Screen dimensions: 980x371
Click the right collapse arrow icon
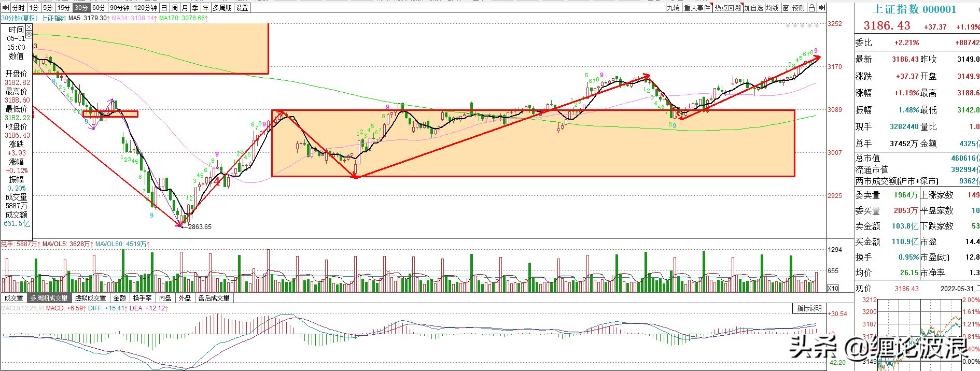pos(822,8)
